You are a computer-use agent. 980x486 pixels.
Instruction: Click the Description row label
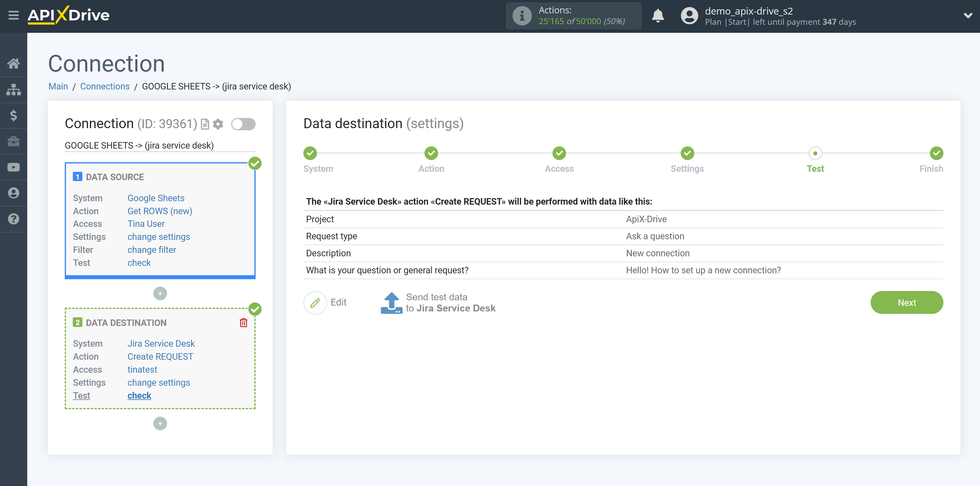tap(328, 254)
